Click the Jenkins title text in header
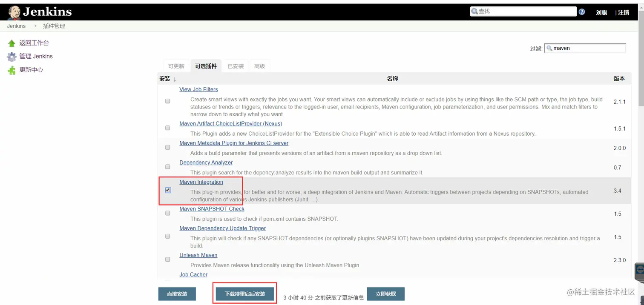 47,12
